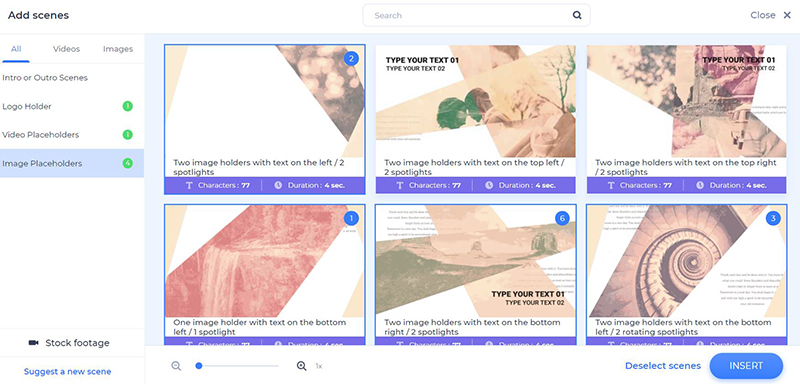Click the zoom in magnifier icon
Viewport: 800px width, 384px height.
302,366
